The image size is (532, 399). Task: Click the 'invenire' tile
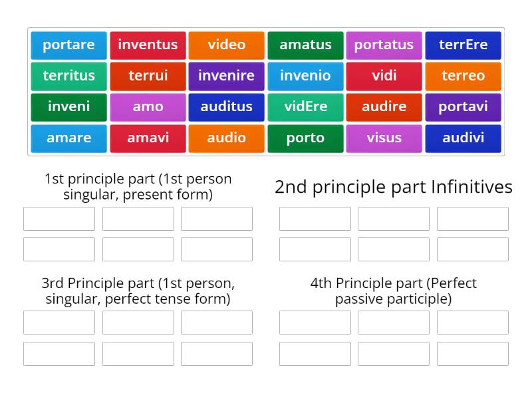coord(227,76)
